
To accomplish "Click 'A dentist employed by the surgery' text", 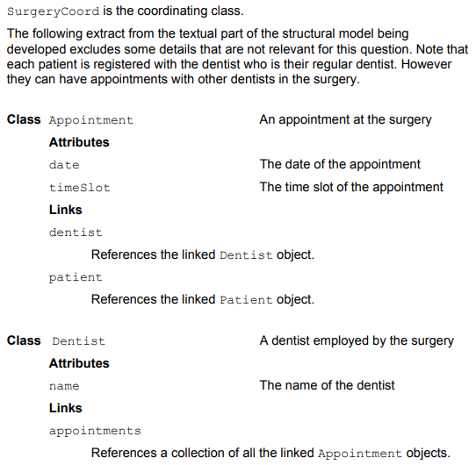I will (357, 341).
